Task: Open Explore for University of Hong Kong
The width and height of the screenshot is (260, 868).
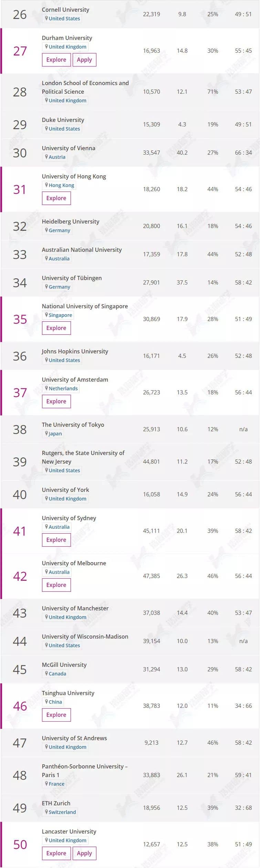Action: pyautogui.click(x=56, y=198)
